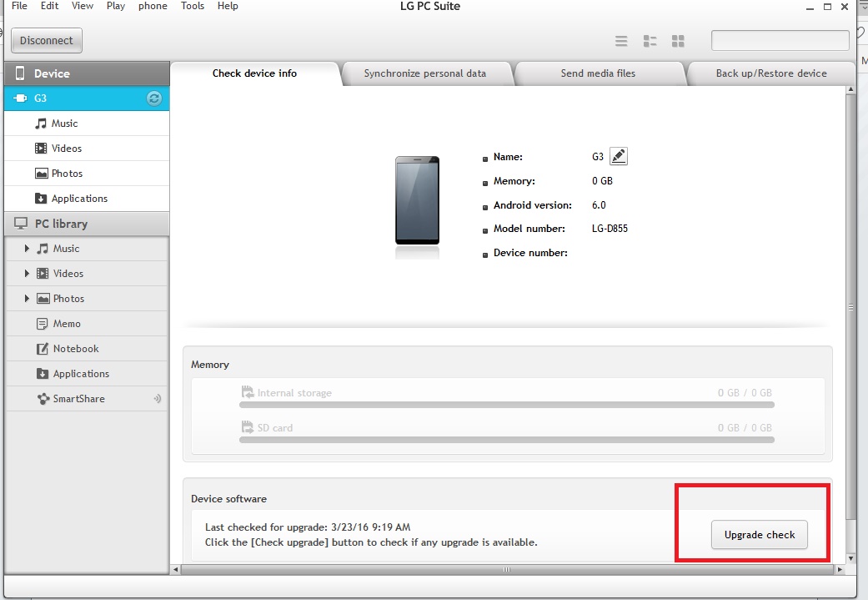Screen dimensions: 868x600
Task: Click the horizontal scrollbar thumb
Action: (506, 569)
